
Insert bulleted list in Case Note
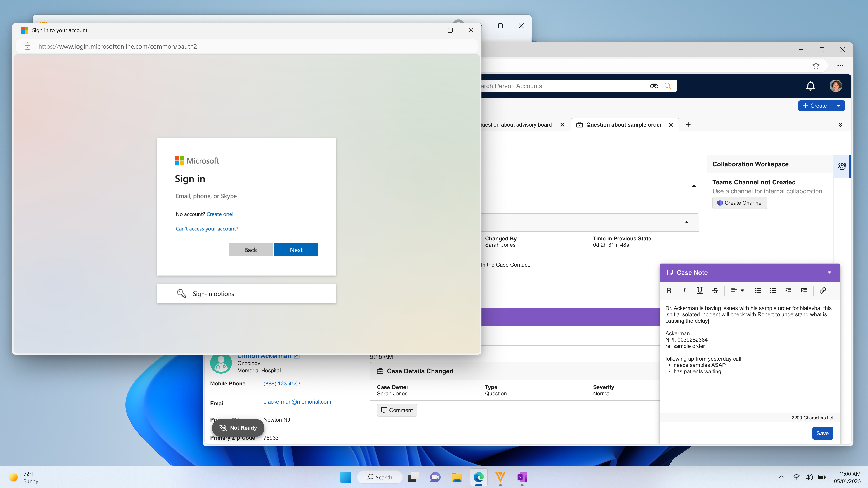point(757,291)
